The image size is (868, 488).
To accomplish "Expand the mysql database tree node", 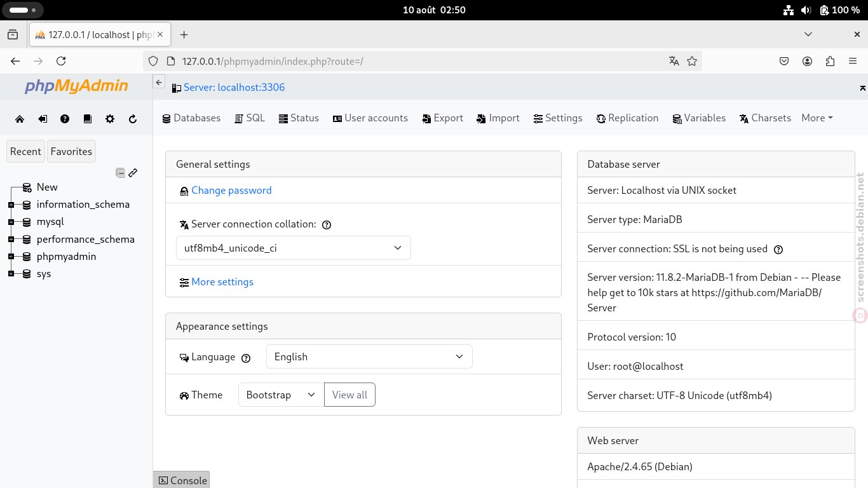I will click(x=11, y=222).
